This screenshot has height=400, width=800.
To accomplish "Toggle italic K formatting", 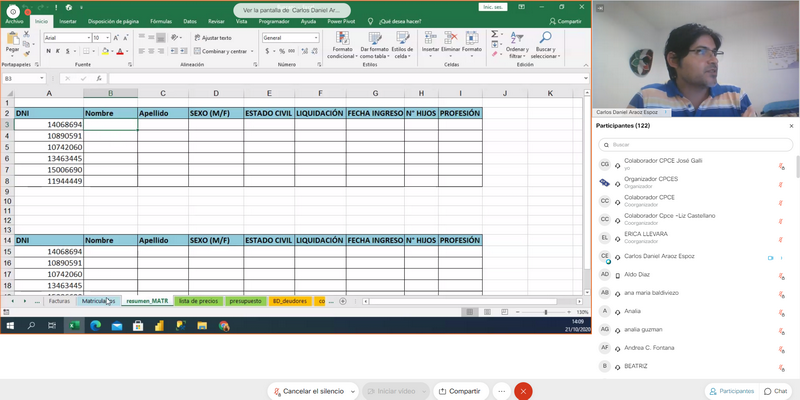I will point(58,51).
